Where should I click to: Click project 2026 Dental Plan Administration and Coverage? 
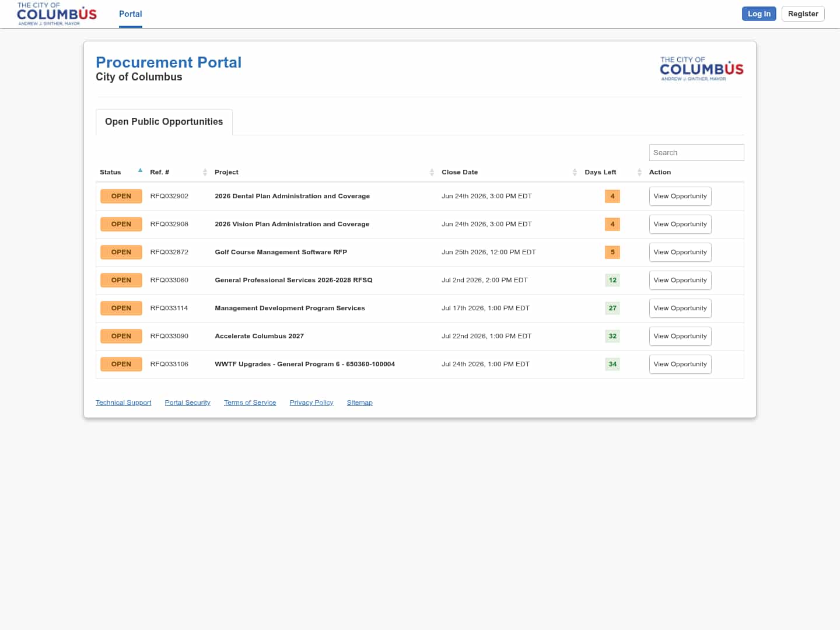[292, 196]
